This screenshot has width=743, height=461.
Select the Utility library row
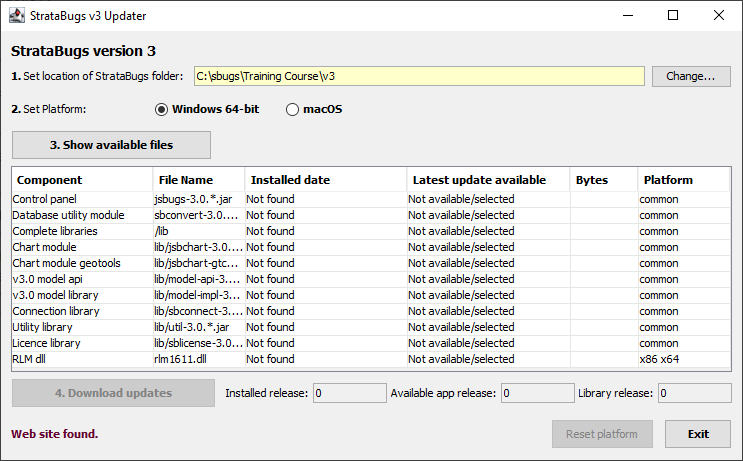(371, 327)
